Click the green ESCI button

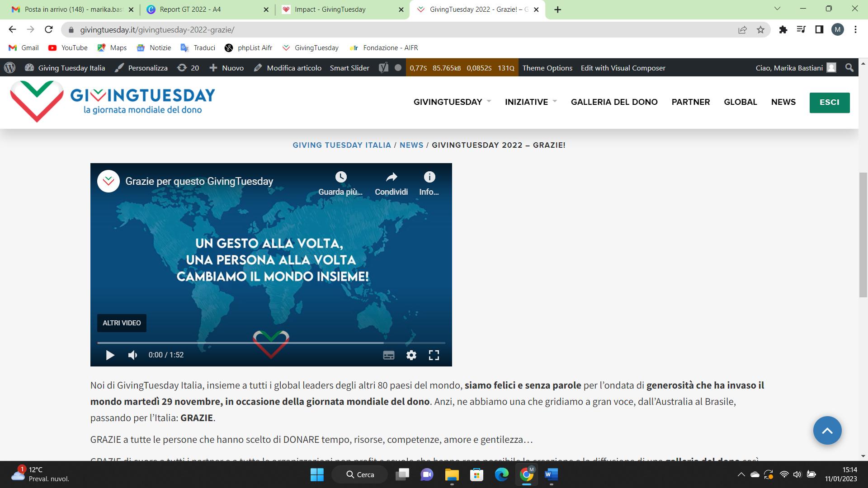829,103
